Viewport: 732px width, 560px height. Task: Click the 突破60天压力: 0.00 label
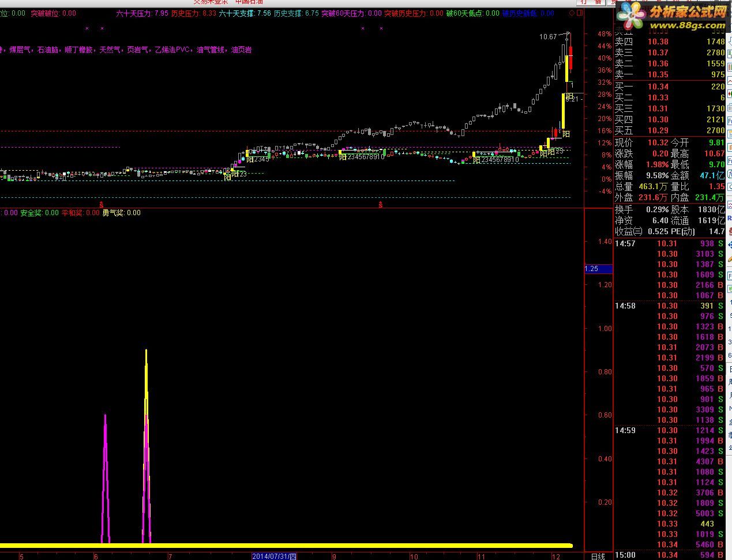pyautogui.click(x=351, y=13)
